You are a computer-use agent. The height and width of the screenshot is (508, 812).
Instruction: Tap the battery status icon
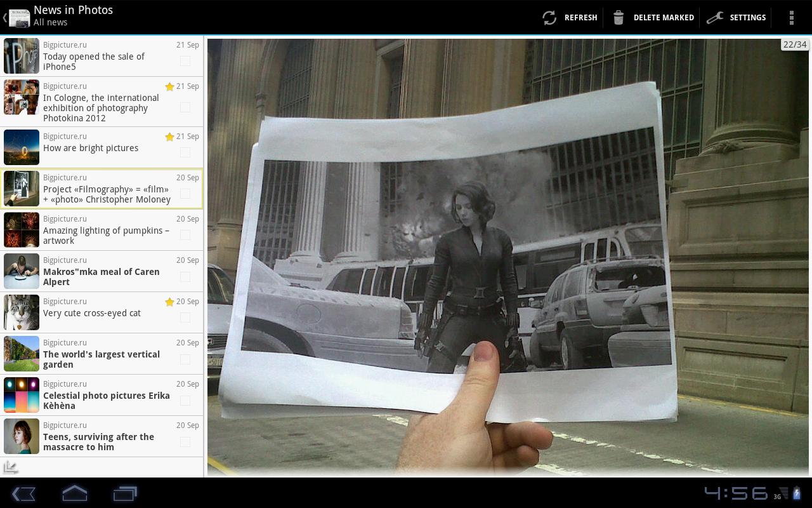tap(797, 493)
